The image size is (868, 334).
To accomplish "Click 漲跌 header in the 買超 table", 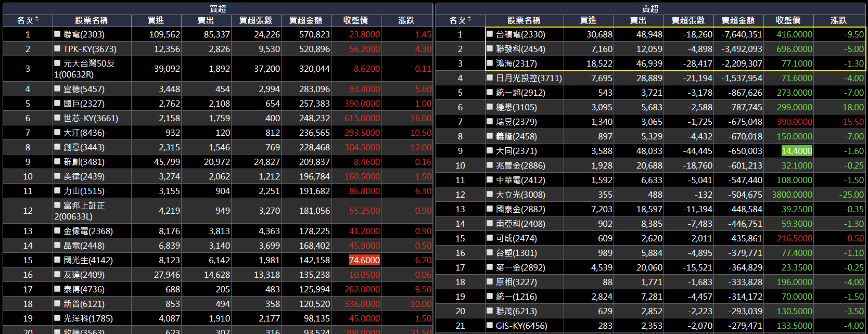I will coord(406,20).
